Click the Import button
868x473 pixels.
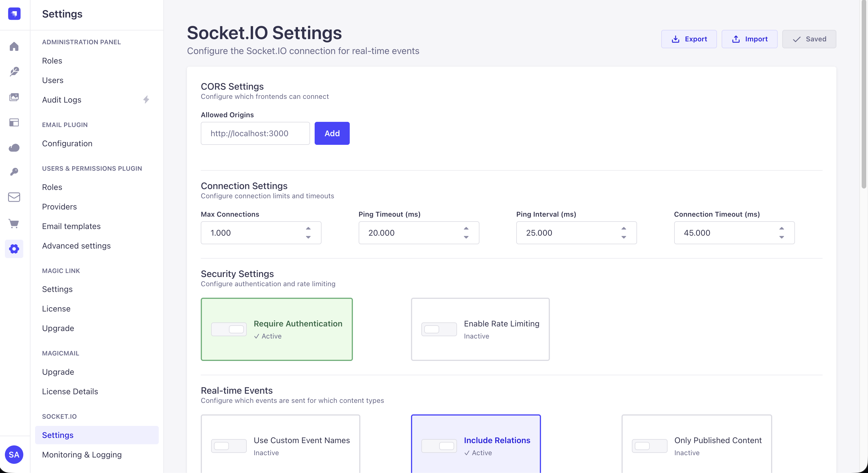point(750,39)
